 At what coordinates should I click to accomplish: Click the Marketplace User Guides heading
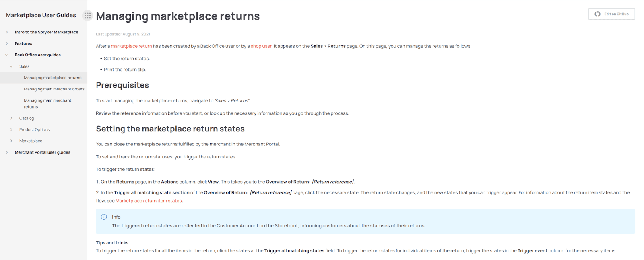(41, 15)
